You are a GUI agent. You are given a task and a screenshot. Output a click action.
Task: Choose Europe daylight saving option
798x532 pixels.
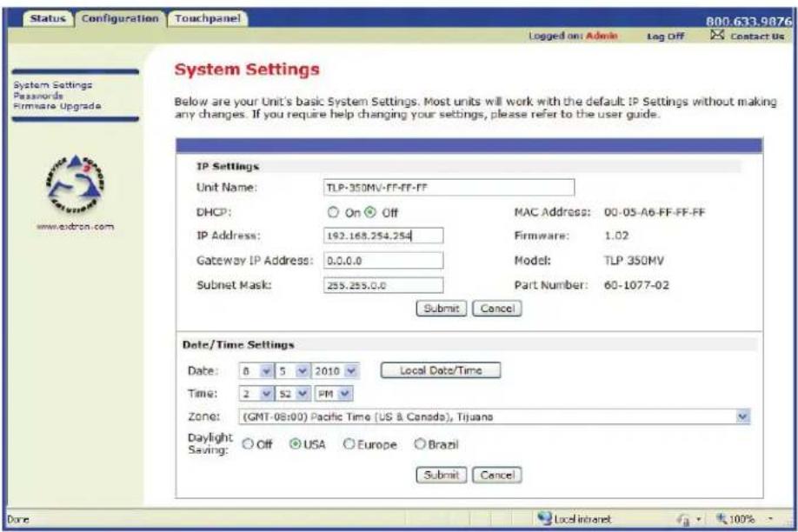pos(349,444)
